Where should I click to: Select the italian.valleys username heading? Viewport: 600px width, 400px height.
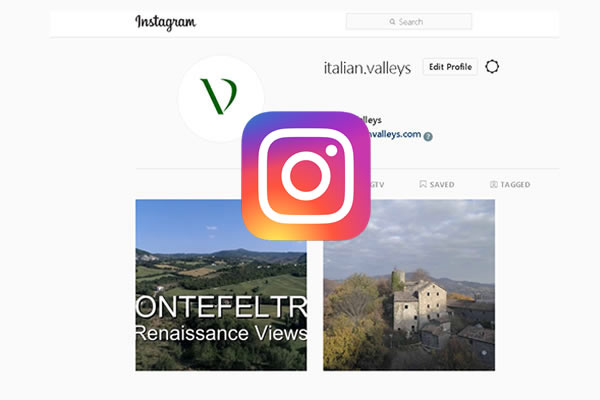tap(367, 68)
